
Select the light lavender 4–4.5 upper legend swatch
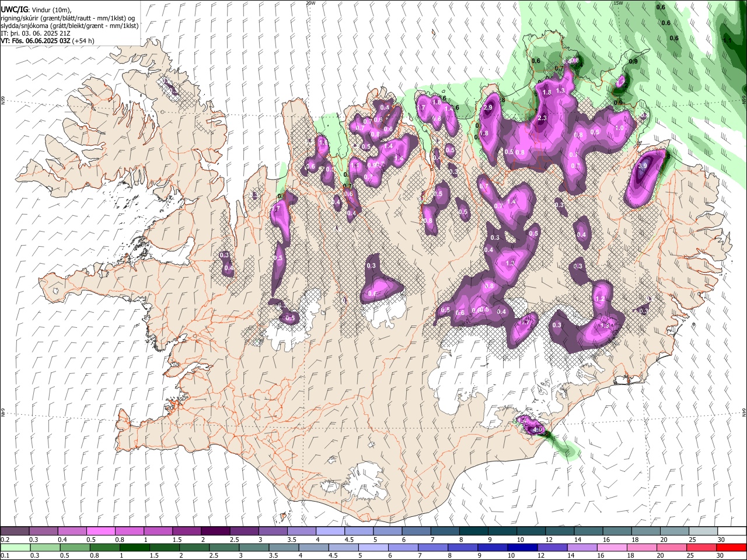point(330,531)
